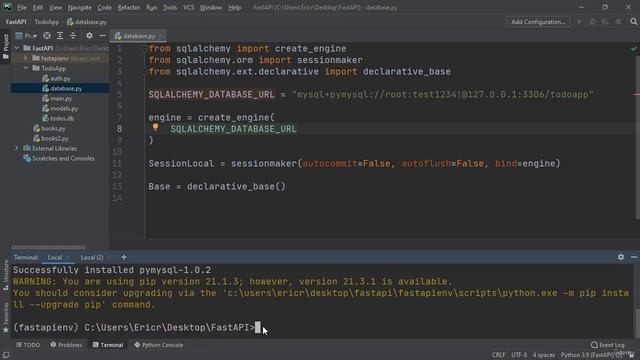Toggle the Favorites star tool window
The image size is (640, 360).
pyautogui.click(x=6, y=318)
